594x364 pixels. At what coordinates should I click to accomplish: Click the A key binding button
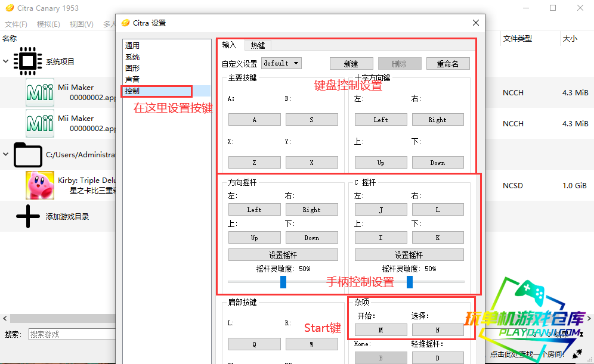(x=254, y=120)
